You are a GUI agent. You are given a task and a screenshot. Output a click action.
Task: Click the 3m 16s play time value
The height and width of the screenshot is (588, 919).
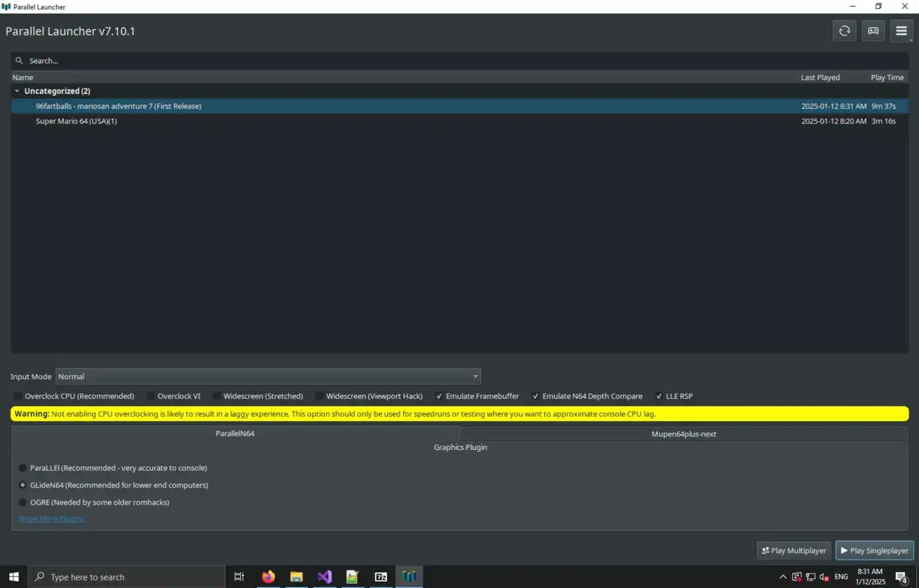(x=883, y=121)
